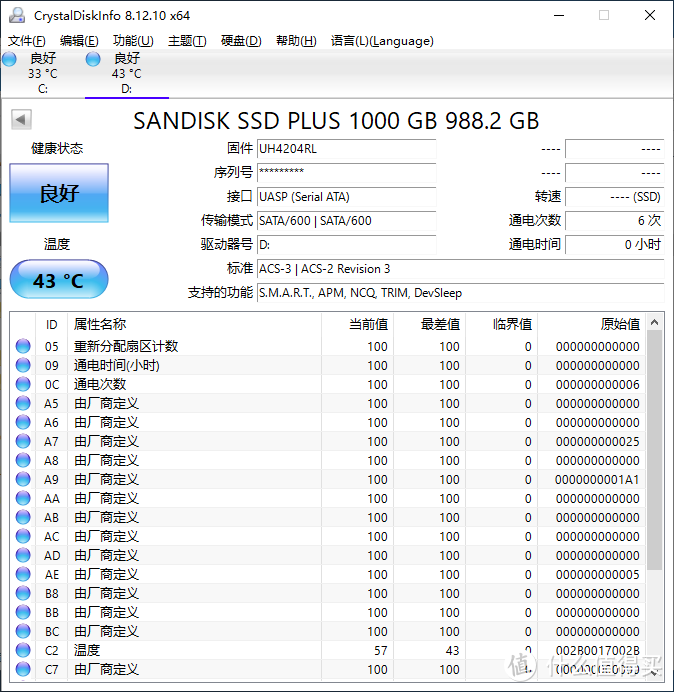The image size is (674, 692).
Task: Click raw value 002B0017002B in 温度 row
Action: 597,651
